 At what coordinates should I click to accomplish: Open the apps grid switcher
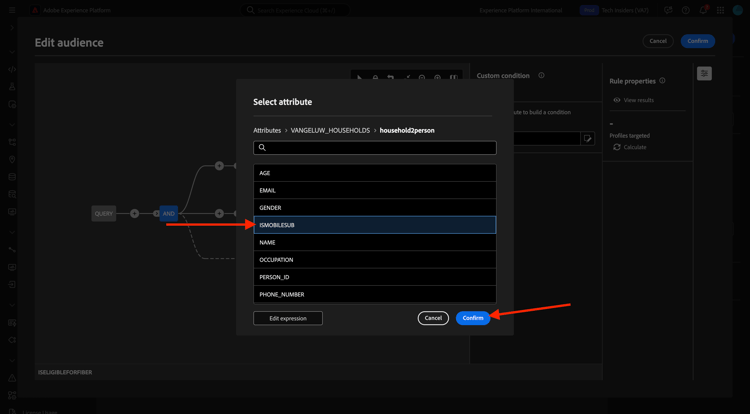pos(720,10)
